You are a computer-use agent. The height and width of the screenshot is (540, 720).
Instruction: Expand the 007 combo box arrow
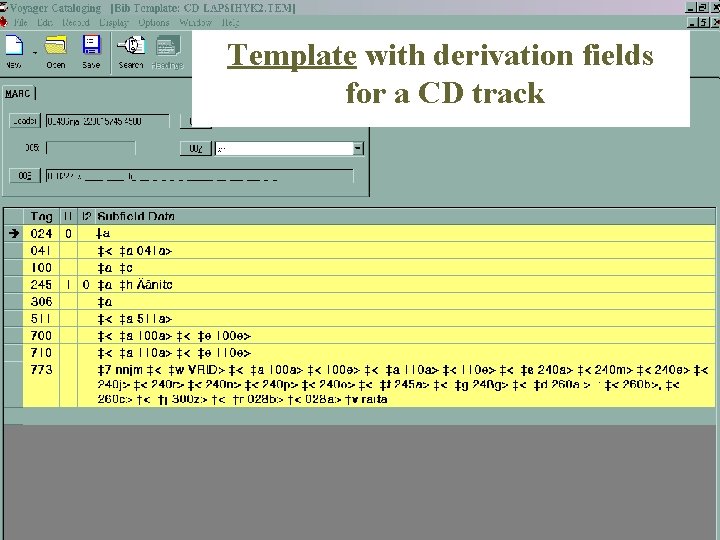pyautogui.click(x=358, y=148)
